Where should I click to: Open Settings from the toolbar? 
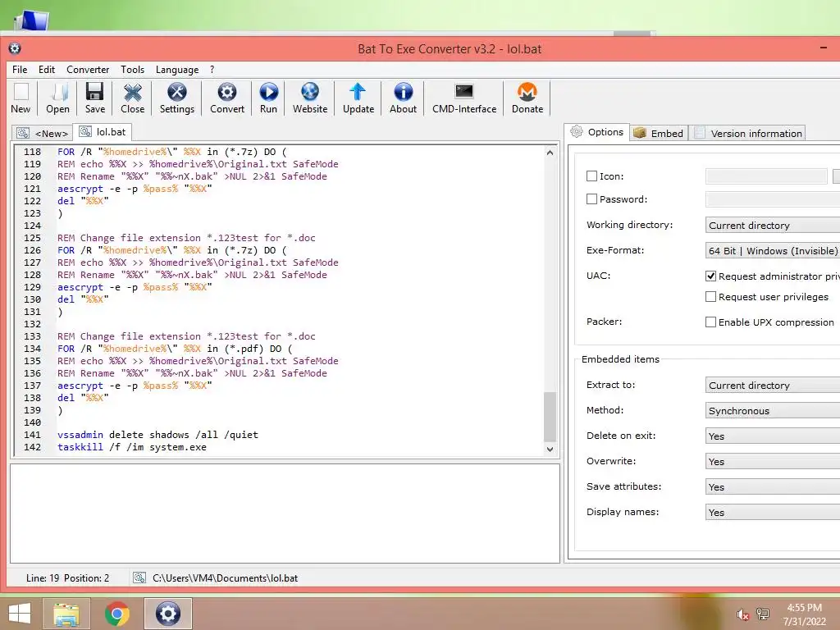tap(177, 98)
